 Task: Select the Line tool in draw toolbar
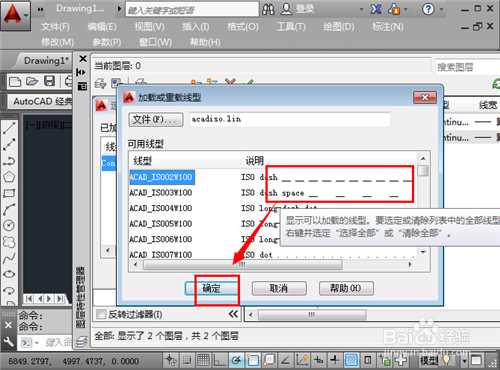(x=9, y=128)
